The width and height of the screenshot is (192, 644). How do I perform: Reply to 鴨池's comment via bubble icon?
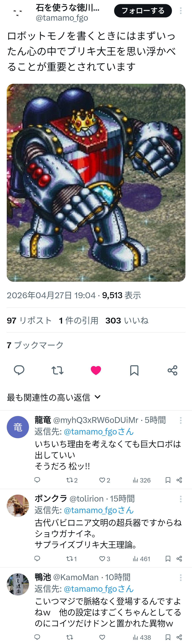(37, 637)
